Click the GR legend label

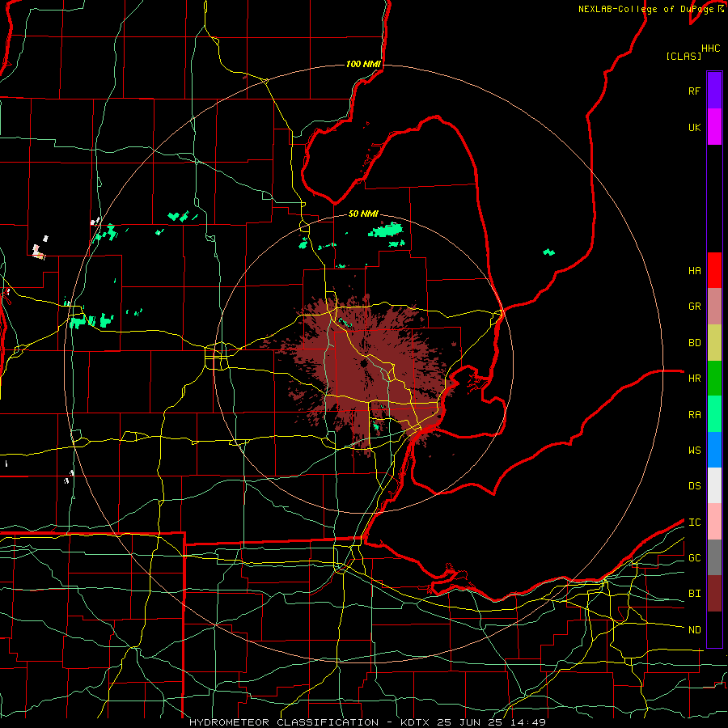pyautogui.click(x=695, y=307)
